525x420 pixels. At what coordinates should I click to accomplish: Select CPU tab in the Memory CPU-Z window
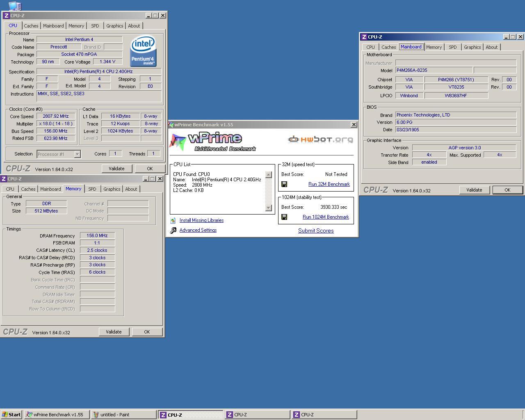pos(10,189)
